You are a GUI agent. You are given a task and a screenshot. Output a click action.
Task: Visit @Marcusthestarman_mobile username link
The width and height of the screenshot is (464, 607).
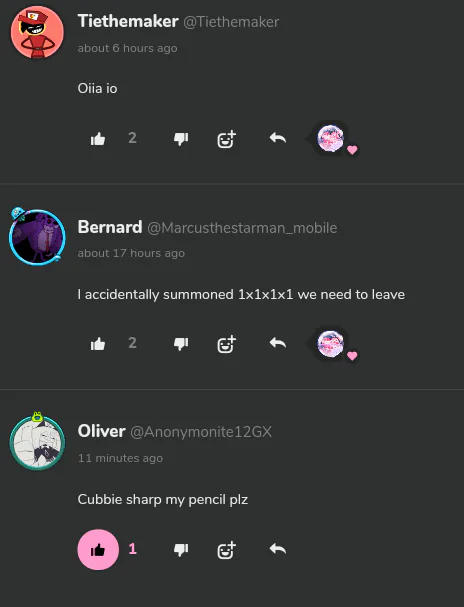point(242,228)
